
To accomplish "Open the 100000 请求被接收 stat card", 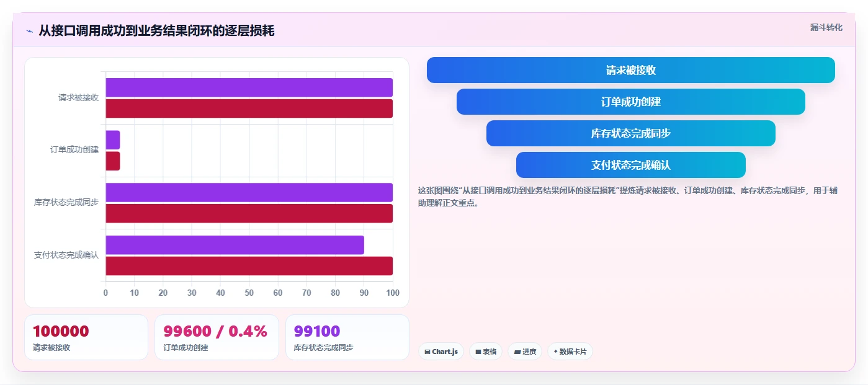I will 86,337.
